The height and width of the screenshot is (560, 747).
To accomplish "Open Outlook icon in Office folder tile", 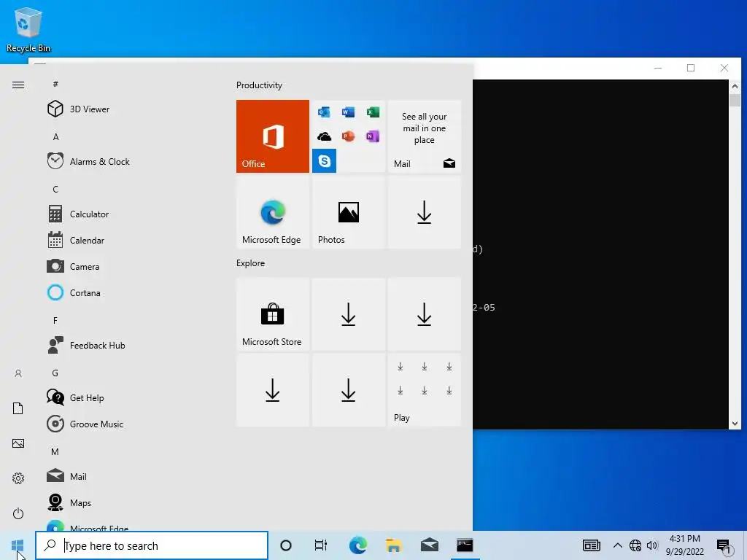I will pos(324,112).
